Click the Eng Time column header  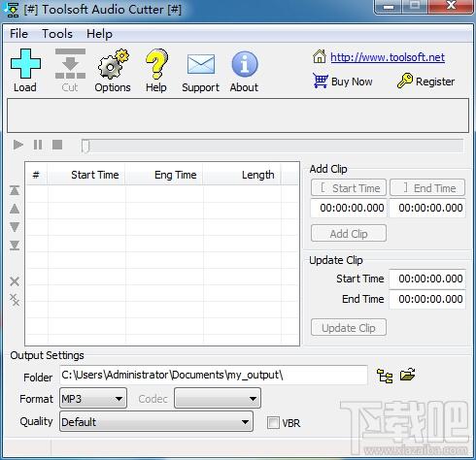pos(164,175)
